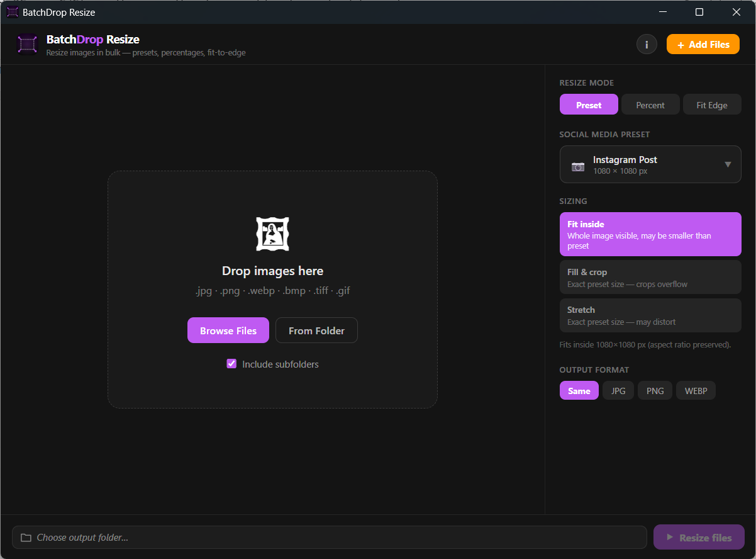This screenshot has height=559, width=756.
Task: Click the title bar BatchDrop window icon
Action: [x=12, y=12]
